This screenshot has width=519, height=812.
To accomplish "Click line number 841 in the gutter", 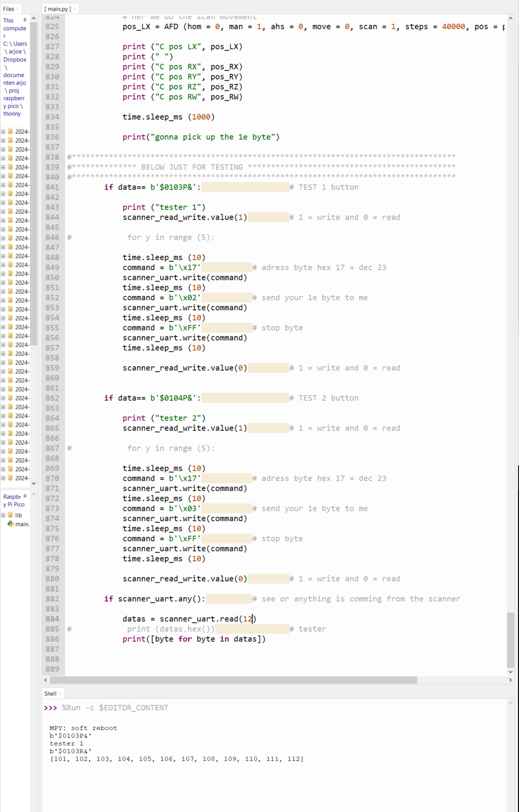I will (x=52, y=187).
